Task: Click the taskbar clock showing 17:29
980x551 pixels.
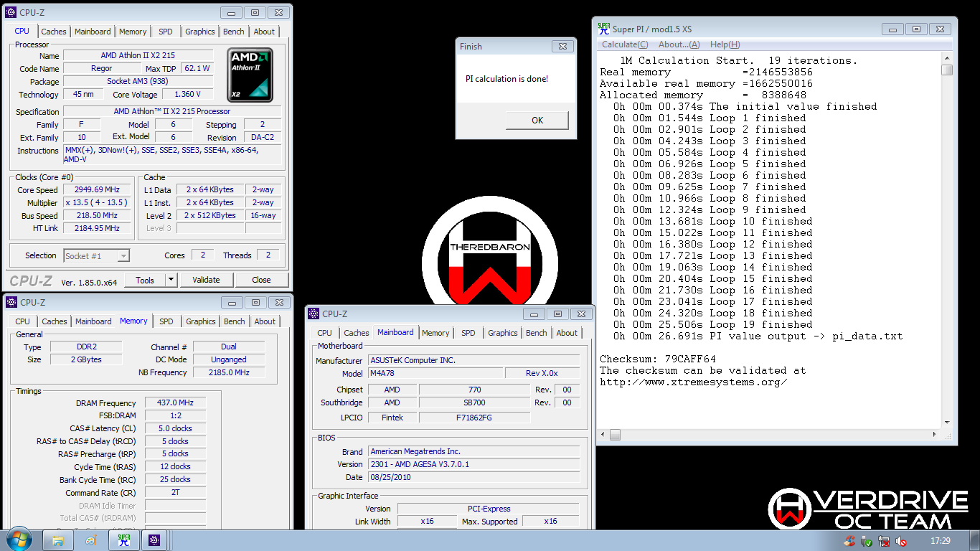Action: click(x=940, y=541)
